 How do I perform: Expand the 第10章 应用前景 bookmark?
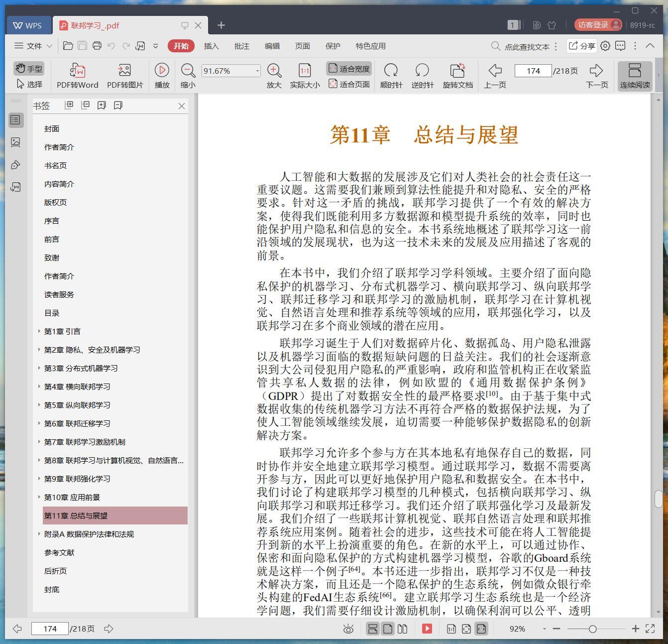tap(39, 497)
